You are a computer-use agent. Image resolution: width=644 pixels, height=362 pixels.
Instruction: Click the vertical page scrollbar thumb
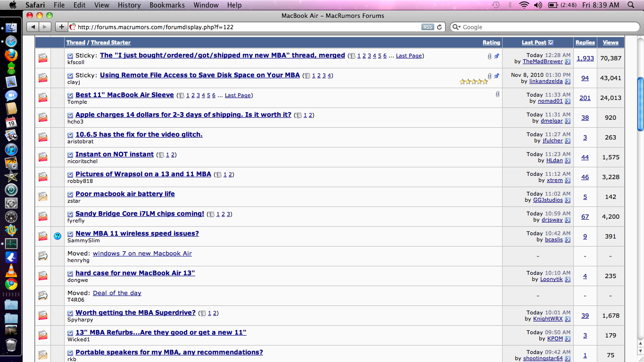click(640, 105)
